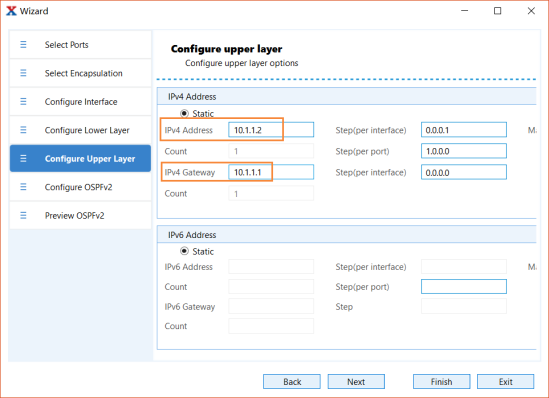Go to the Select Encapsulation step
The image size is (549, 398).
80,73
